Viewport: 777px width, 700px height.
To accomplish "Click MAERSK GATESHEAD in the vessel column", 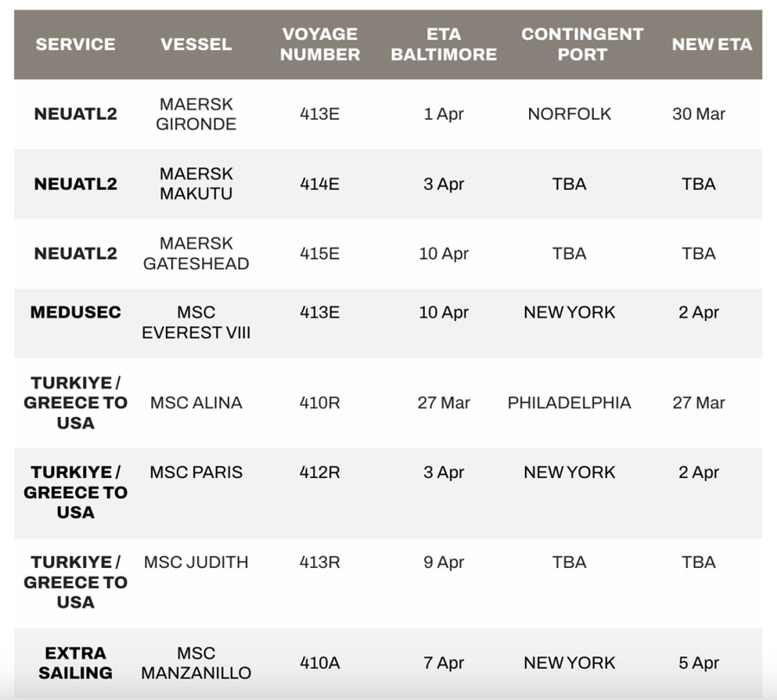I will pyautogui.click(x=196, y=254).
